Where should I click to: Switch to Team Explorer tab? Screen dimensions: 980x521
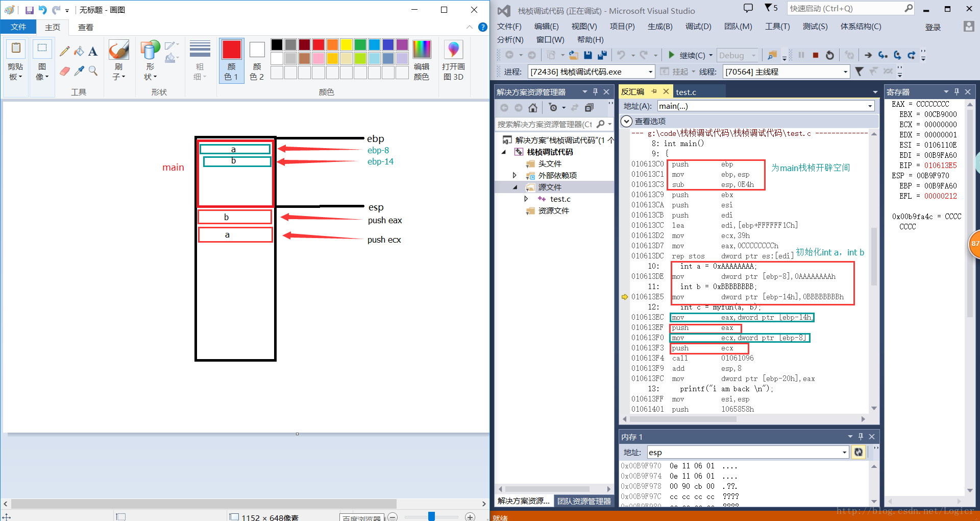click(584, 501)
